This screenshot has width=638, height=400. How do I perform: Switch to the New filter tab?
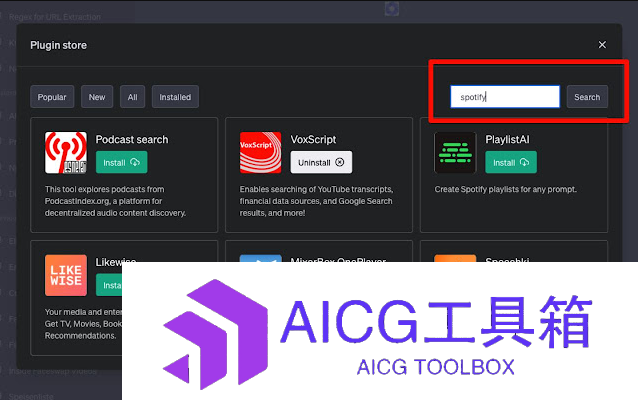[97, 97]
